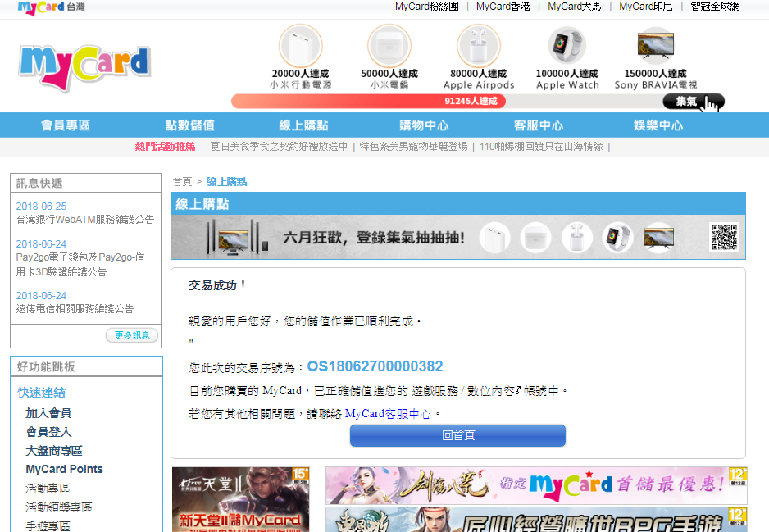
Task: Open the 遠傳電信相關服務維護公告 news item
Action: (x=75, y=309)
